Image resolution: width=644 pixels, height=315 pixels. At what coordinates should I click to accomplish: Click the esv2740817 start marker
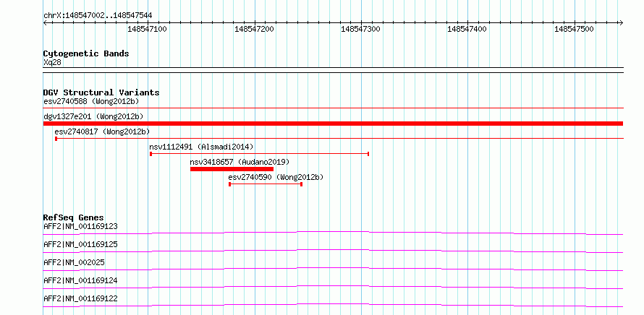pyautogui.click(x=56, y=139)
